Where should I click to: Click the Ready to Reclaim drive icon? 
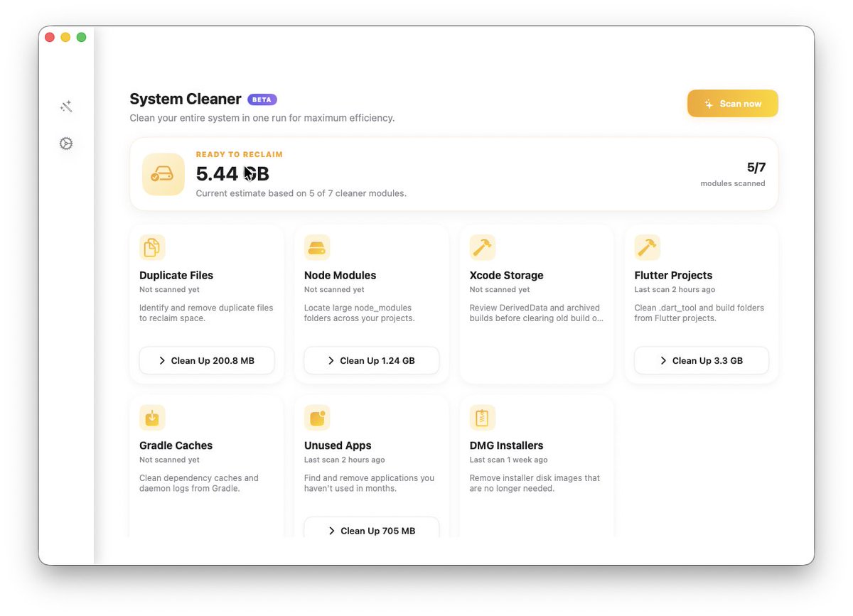pyautogui.click(x=163, y=174)
